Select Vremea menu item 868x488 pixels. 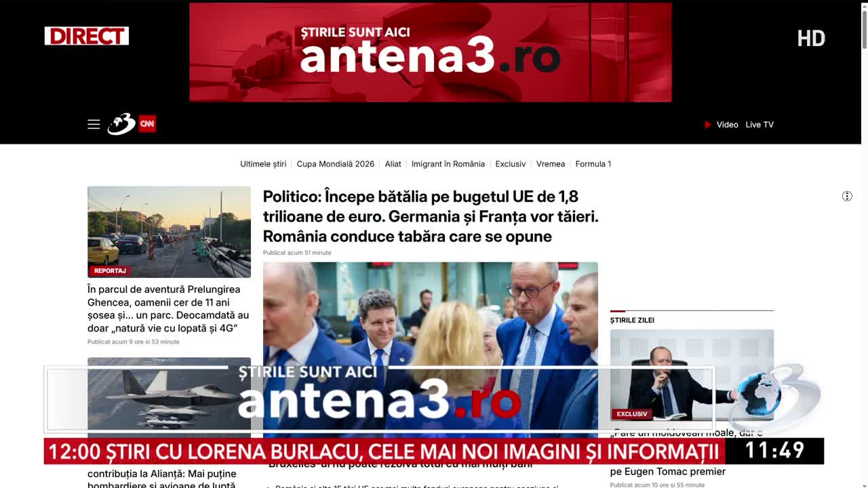click(x=551, y=164)
